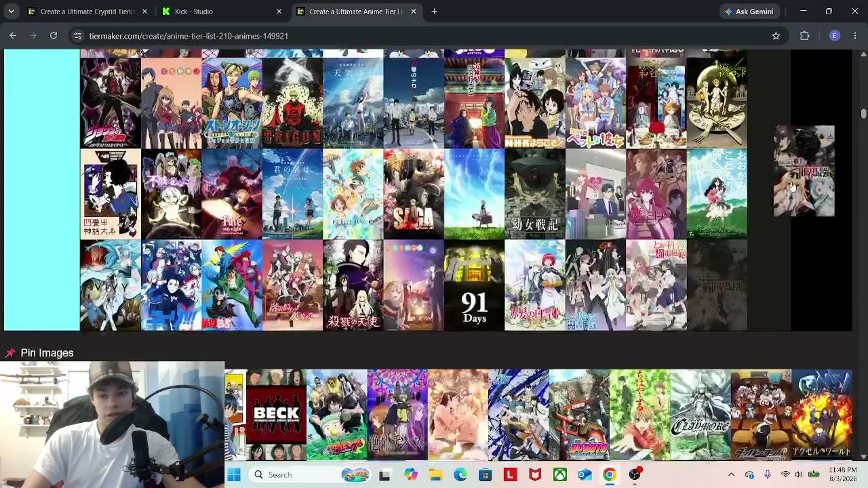The height and width of the screenshot is (488, 868).
Task: Select the 四畳半神話大系 poster
Action: pos(111,195)
